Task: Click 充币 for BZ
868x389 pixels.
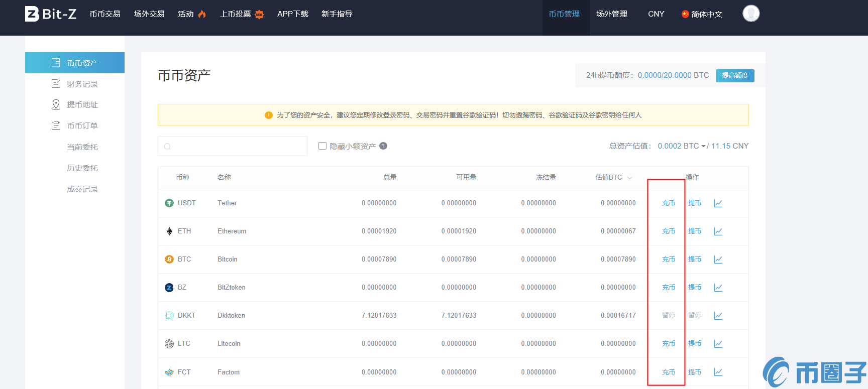Action: [x=669, y=288]
